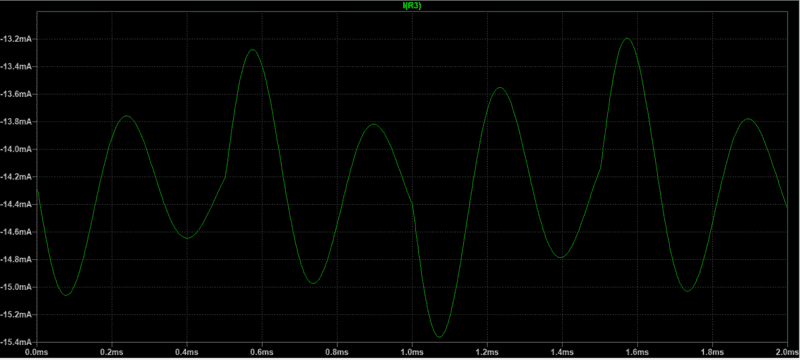
Task: Click the 0.6ms time axis label
Action: tap(262, 353)
